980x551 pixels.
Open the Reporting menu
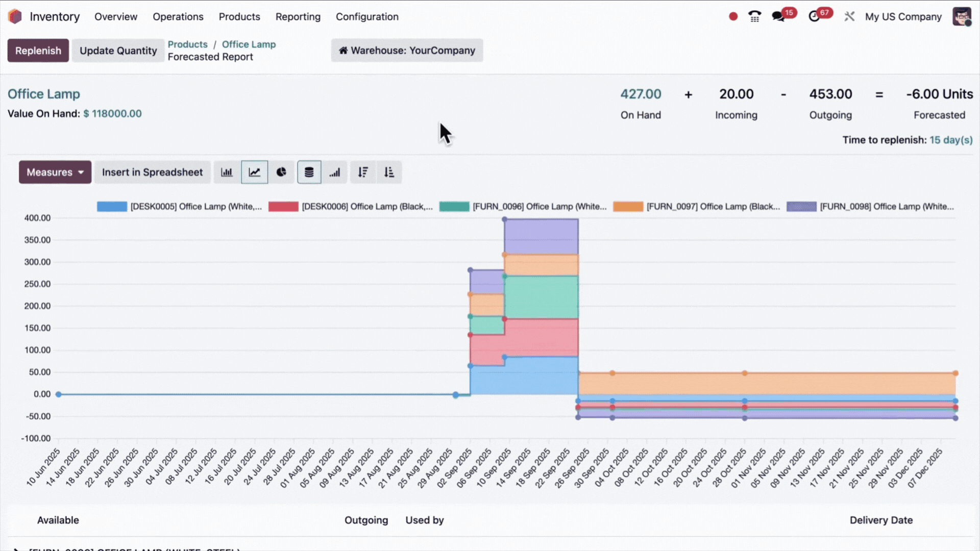click(298, 17)
